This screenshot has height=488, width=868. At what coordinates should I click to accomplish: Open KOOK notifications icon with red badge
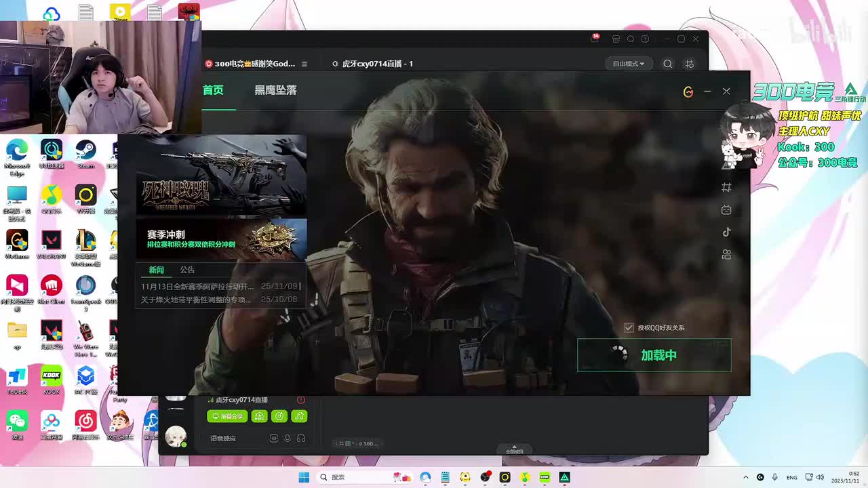(595, 39)
